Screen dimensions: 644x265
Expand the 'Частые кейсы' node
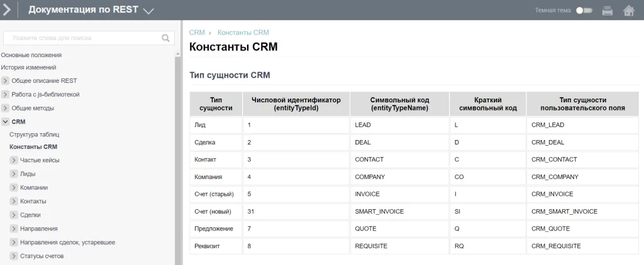tap(14, 161)
